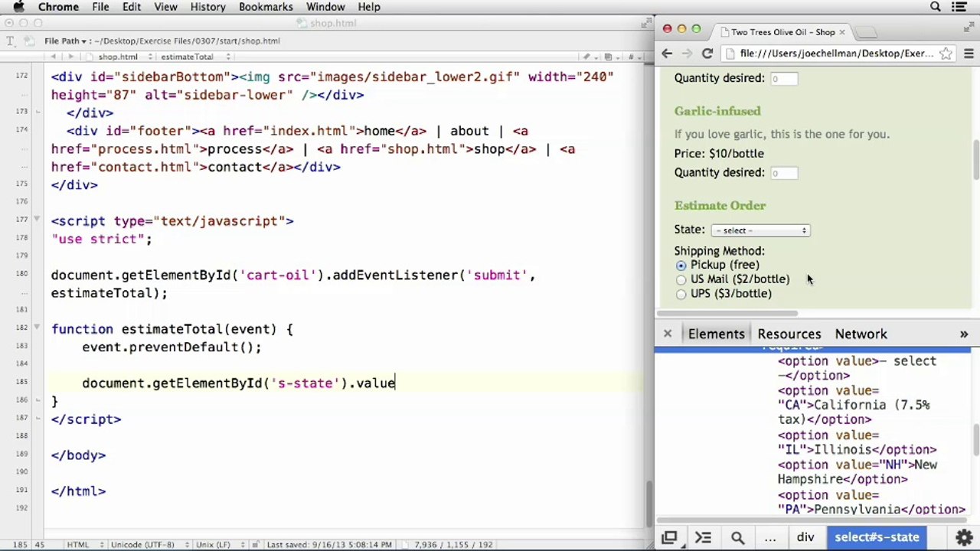Open DevTools settings gear
The image size is (980, 551).
(x=962, y=538)
